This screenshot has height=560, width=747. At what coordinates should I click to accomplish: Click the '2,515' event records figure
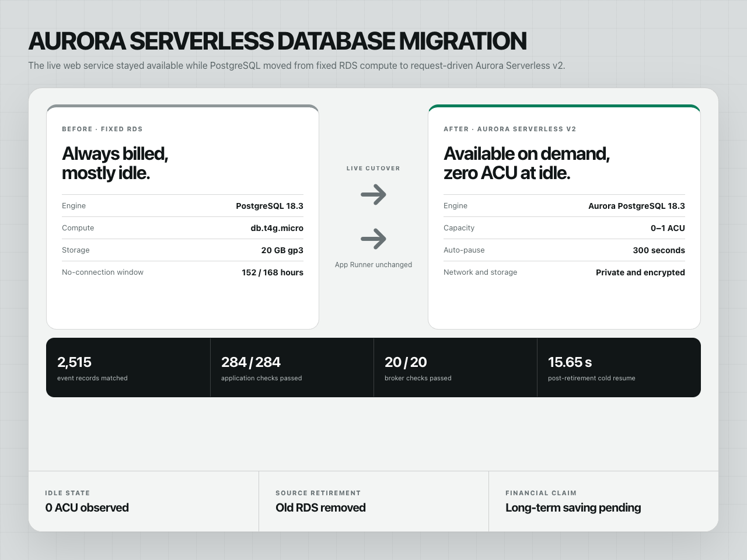coord(74,362)
